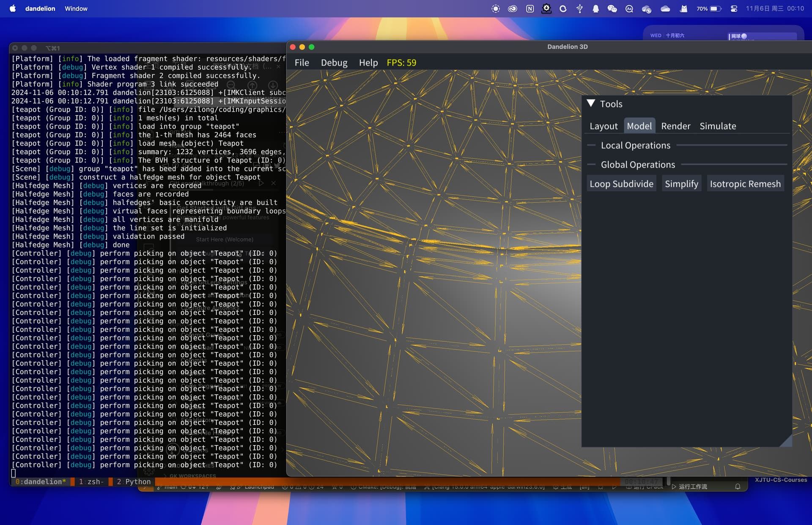Click the Loop Subdivide button
Viewport: 812px width, 525px height.
tap(621, 184)
